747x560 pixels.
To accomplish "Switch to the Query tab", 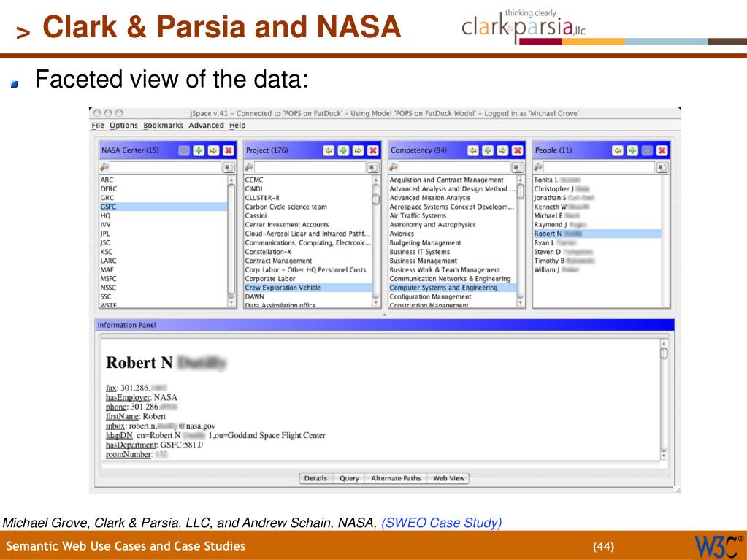I will (349, 478).
